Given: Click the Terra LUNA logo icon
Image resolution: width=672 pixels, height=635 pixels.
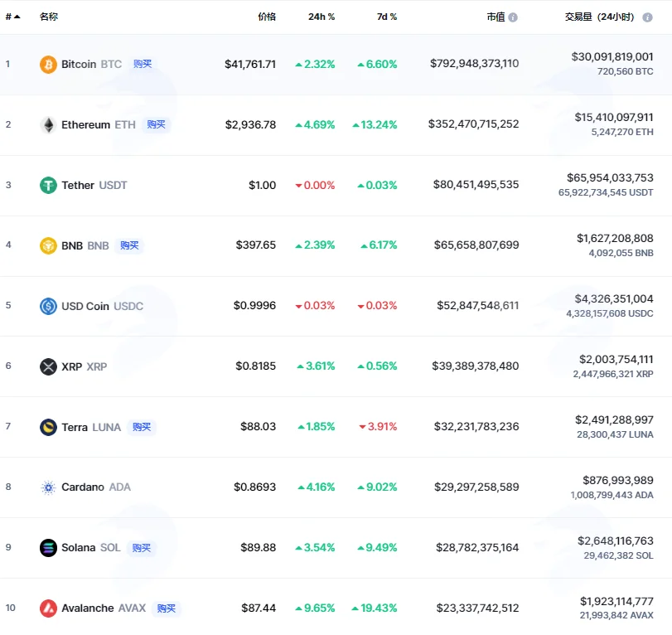Looking at the screenshot, I should click(x=48, y=427).
